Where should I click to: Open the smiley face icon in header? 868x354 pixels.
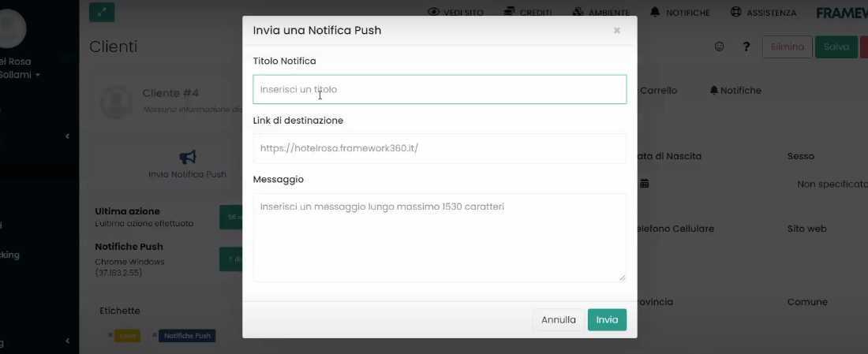click(719, 47)
